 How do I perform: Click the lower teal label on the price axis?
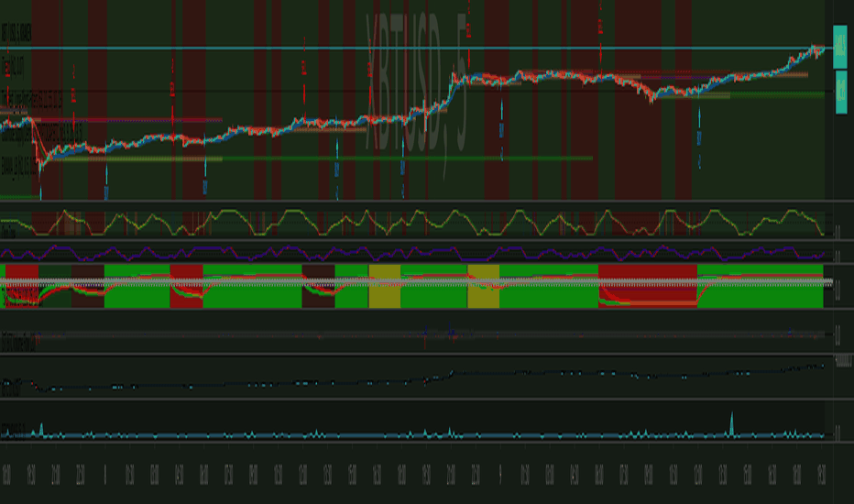point(841,92)
